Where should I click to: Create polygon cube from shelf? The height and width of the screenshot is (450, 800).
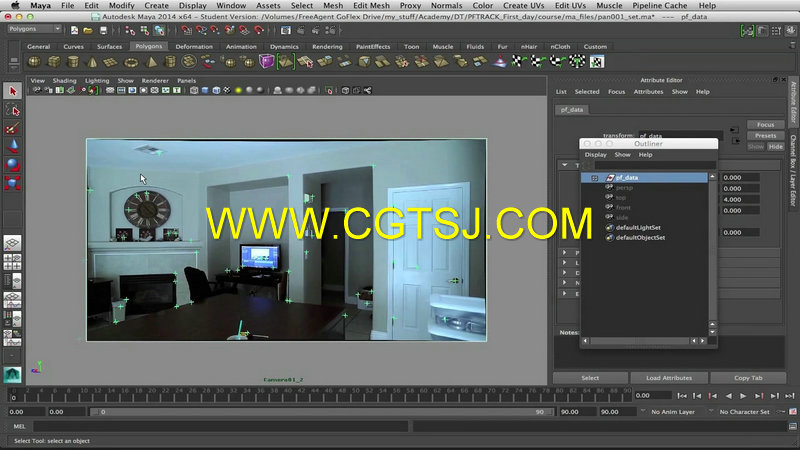coord(54,62)
